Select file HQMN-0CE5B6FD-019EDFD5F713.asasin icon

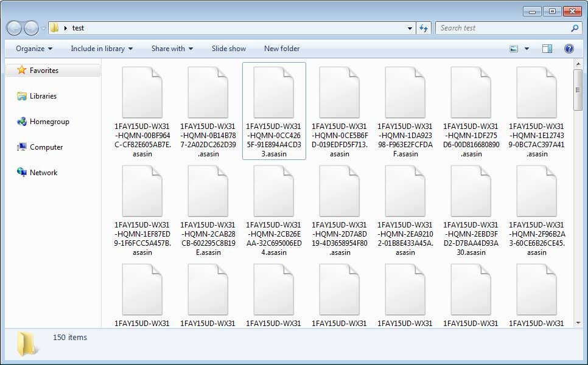pyautogui.click(x=340, y=92)
